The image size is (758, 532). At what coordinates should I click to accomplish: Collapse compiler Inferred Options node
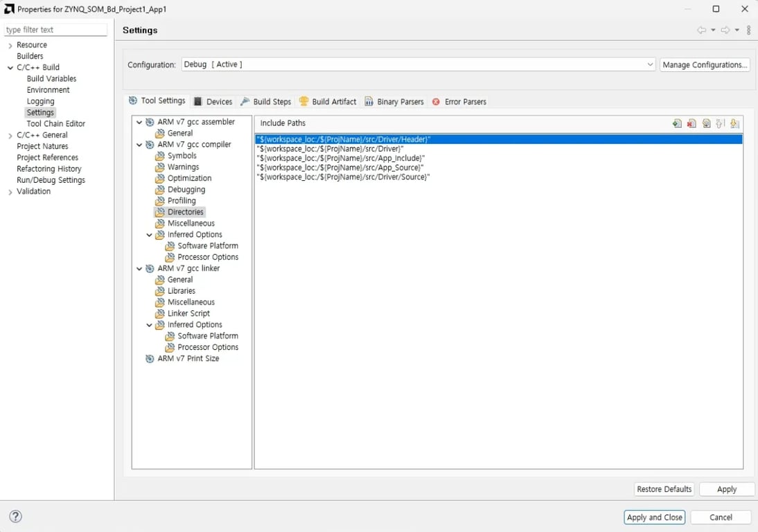(150, 235)
